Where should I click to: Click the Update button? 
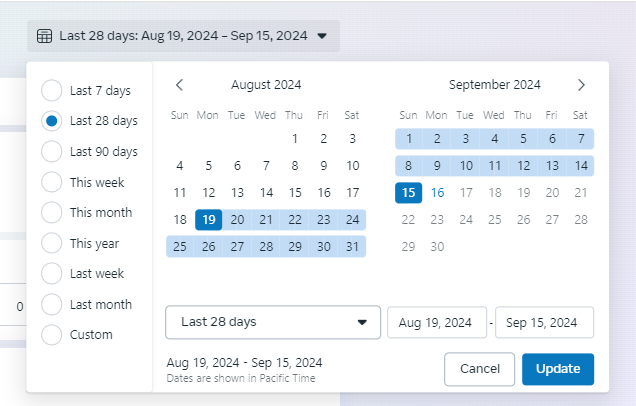(x=558, y=369)
